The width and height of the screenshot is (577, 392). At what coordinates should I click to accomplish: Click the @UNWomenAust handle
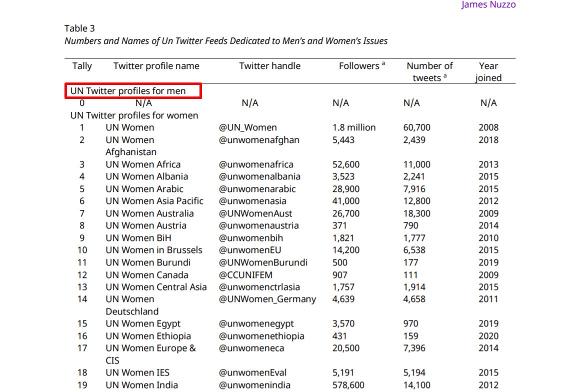[x=255, y=214]
